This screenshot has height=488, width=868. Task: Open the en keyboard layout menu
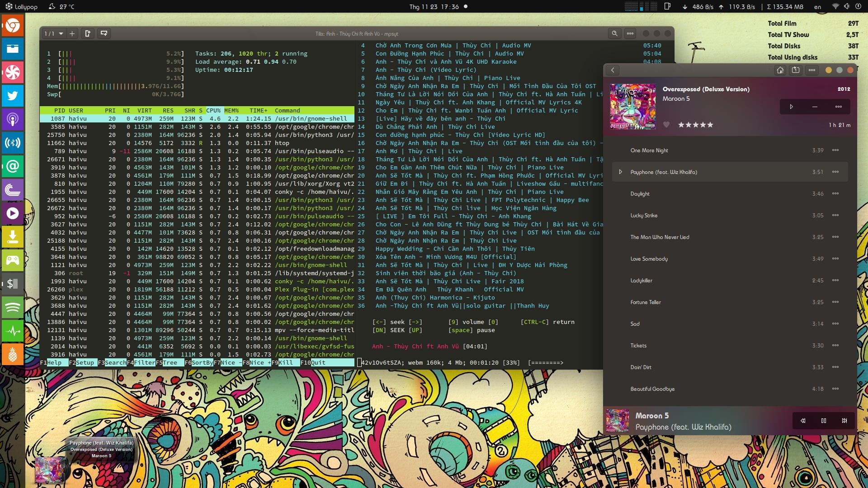[x=817, y=7]
